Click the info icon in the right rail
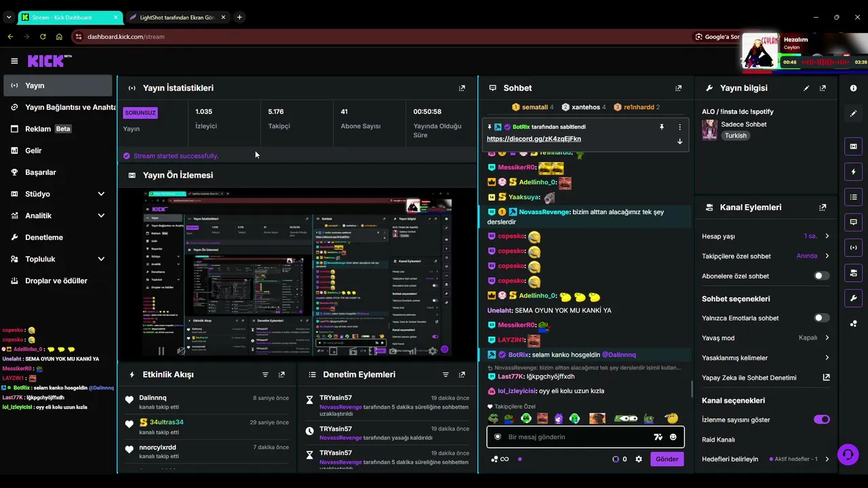Screen dimensions: 868x488 tap(853, 88)
